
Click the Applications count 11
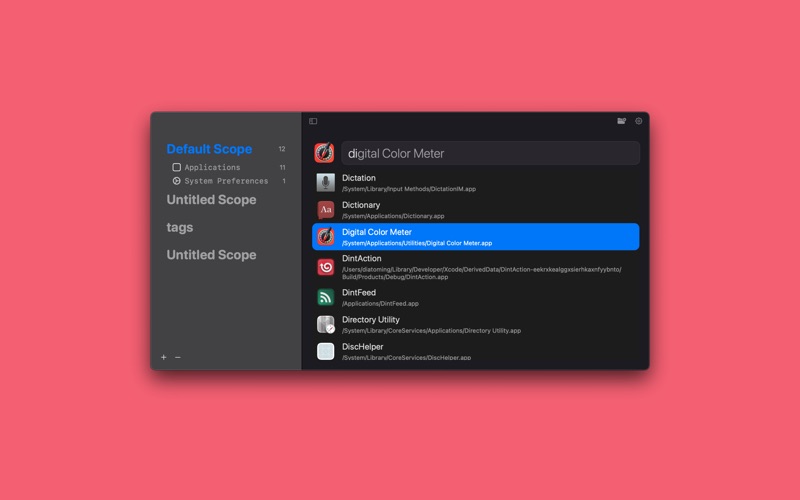tap(282, 167)
